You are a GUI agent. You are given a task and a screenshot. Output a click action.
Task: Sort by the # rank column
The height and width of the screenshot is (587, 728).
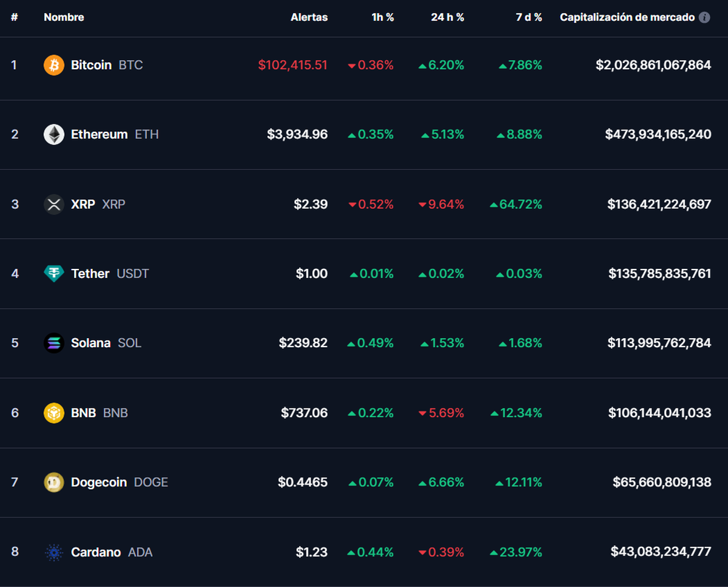[x=14, y=18]
